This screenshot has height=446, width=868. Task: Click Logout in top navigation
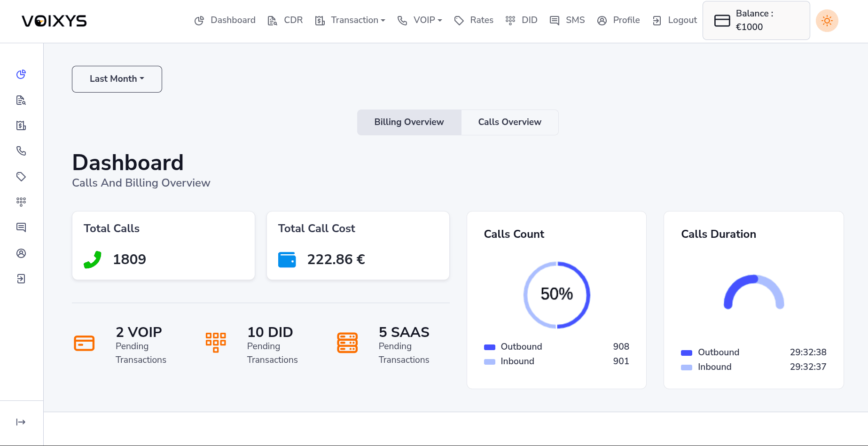click(674, 20)
